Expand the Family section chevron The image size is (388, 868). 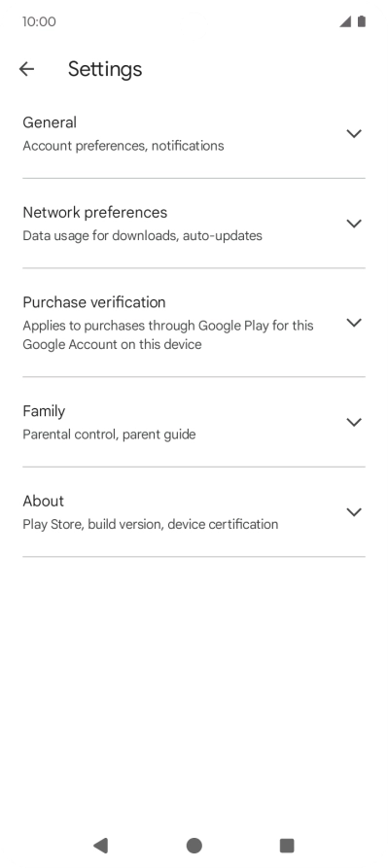[354, 422]
